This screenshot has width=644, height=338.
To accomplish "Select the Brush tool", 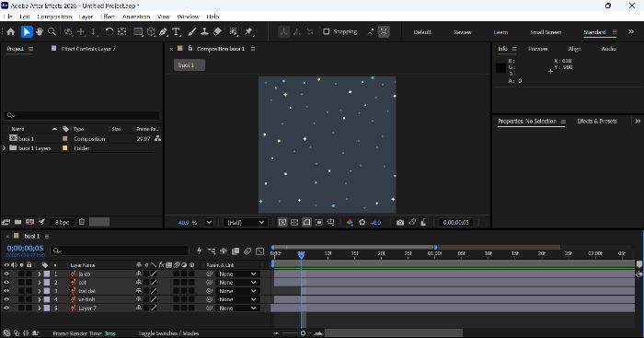I will pyautogui.click(x=191, y=31).
